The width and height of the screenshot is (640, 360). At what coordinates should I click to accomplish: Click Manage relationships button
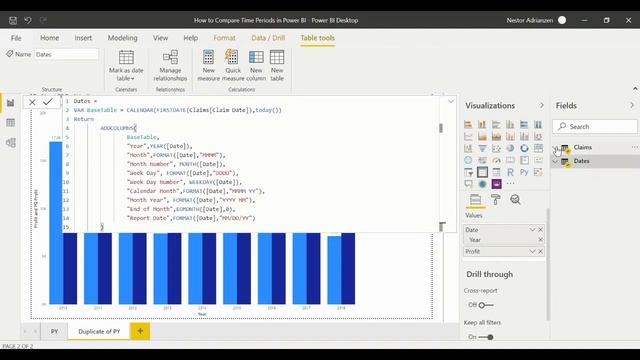[x=170, y=66]
